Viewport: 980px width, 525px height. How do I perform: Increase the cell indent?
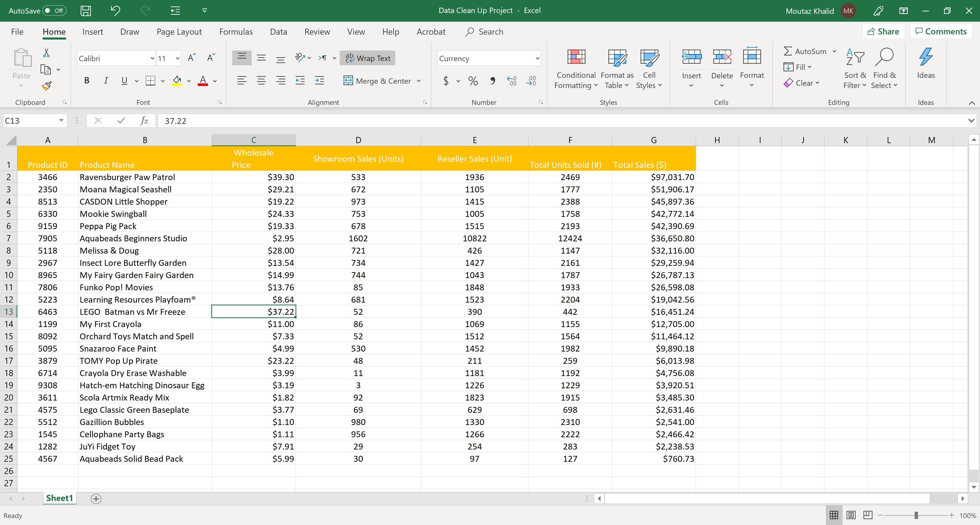click(x=320, y=81)
